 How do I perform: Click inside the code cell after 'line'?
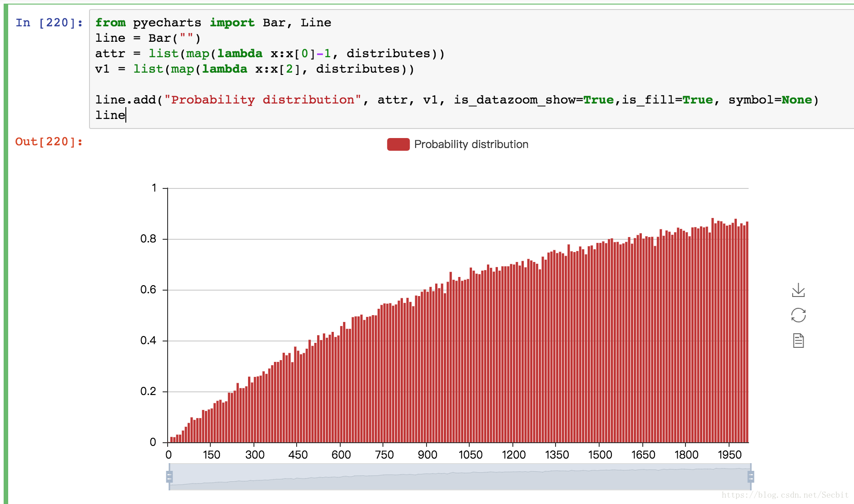126,115
